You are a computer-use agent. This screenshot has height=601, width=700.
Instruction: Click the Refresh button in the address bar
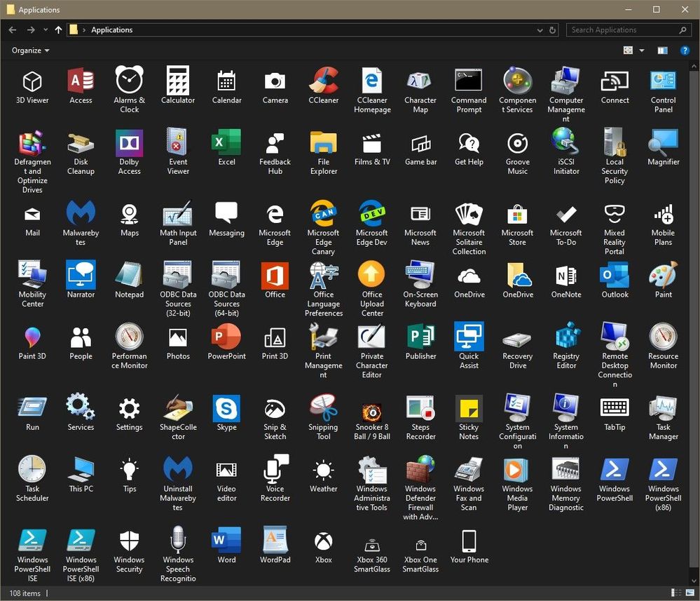(553, 29)
